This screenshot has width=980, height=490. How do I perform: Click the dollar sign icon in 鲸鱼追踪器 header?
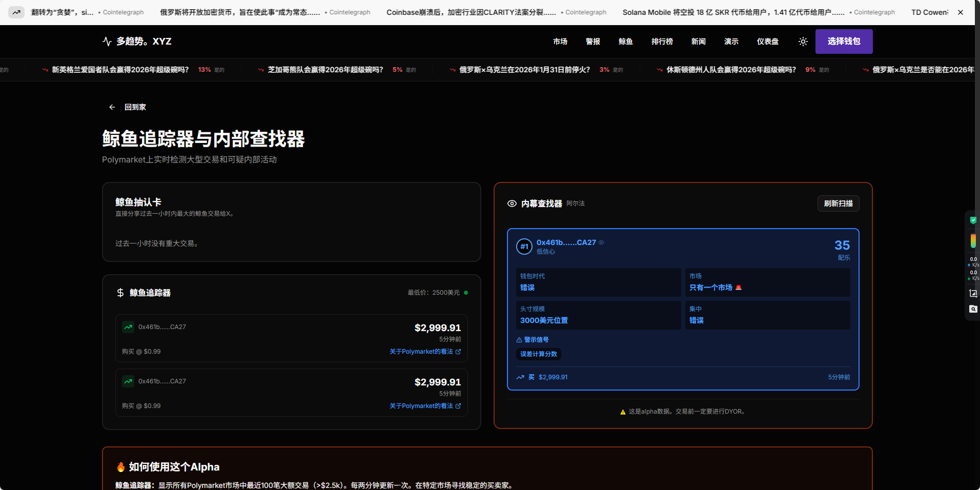120,293
